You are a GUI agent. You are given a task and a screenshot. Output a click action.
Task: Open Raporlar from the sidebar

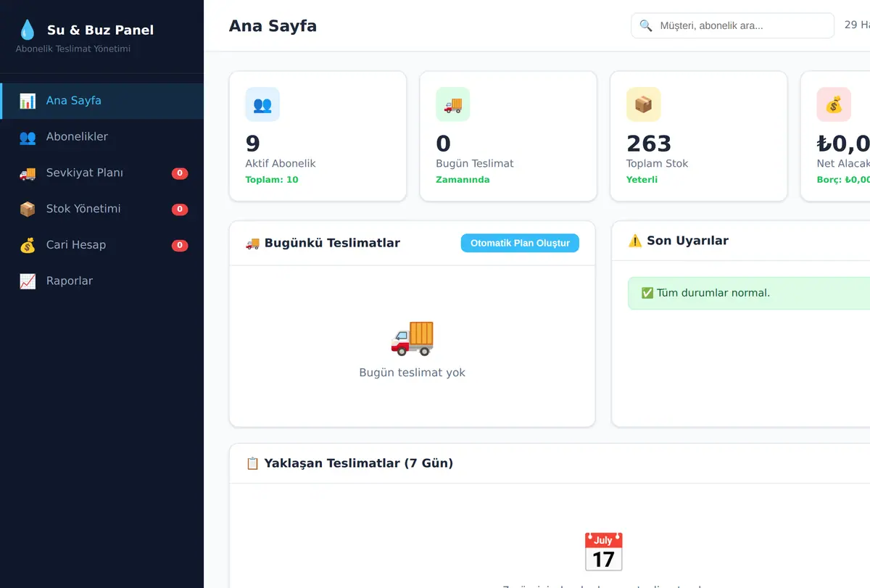pyautogui.click(x=101, y=281)
